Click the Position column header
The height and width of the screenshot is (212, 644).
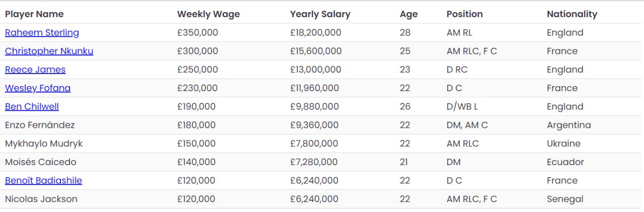coord(464,14)
